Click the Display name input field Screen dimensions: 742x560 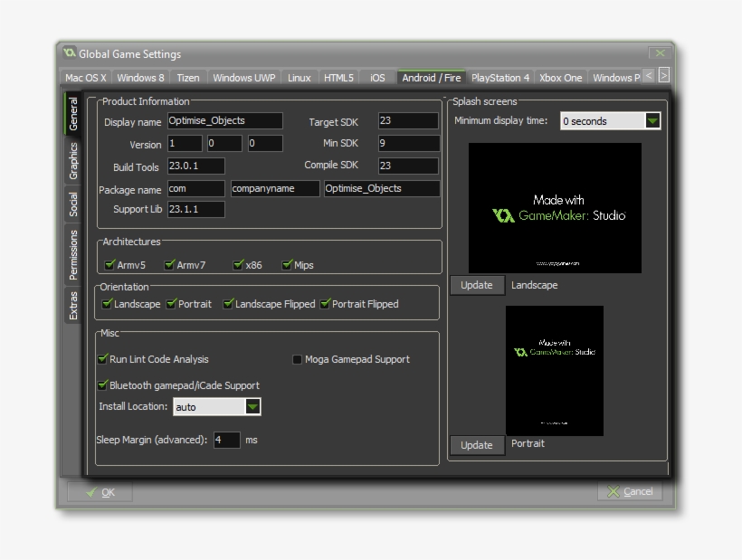(224, 121)
